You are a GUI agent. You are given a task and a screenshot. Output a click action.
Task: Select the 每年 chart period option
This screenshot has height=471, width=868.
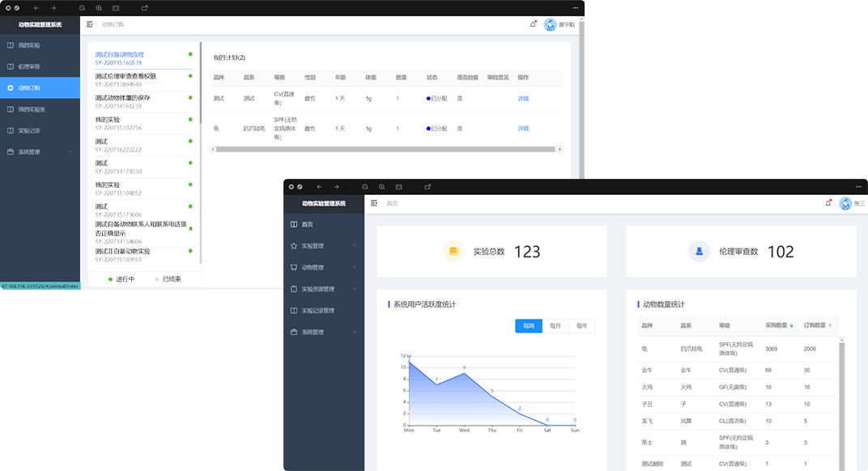581,326
